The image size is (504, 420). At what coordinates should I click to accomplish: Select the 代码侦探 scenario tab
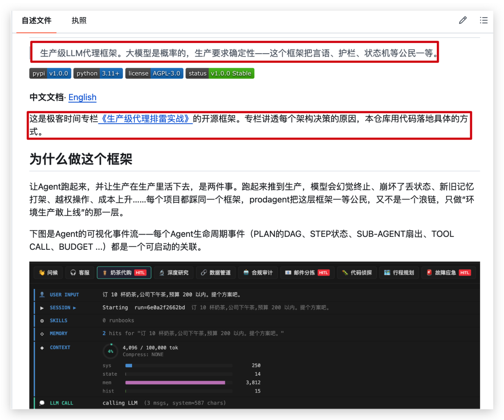click(357, 273)
